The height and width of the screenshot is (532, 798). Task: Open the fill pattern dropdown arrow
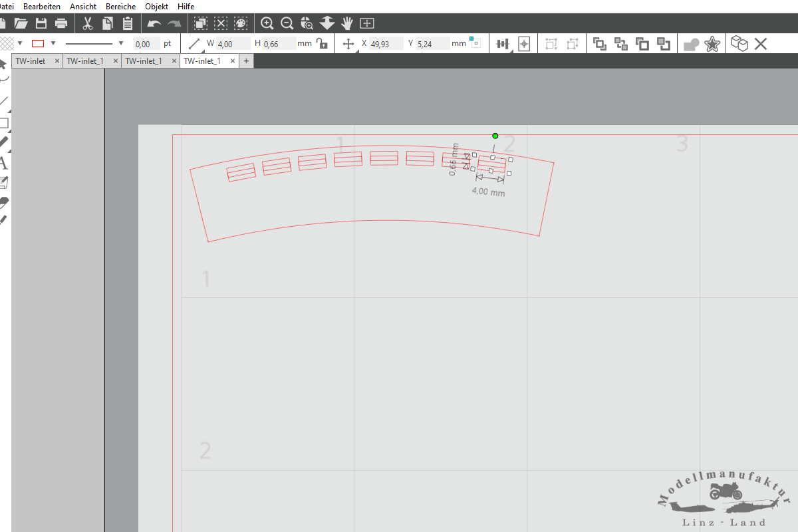[x=20, y=43]
